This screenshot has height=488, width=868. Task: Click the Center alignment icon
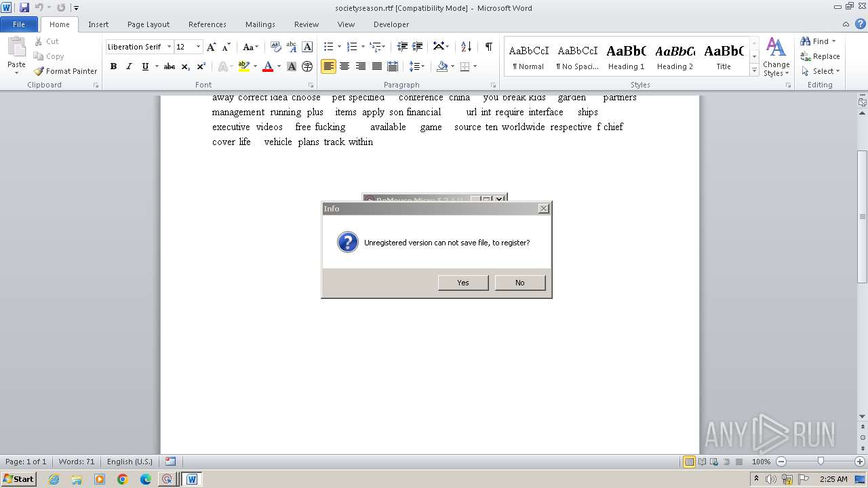click(344, 66)
